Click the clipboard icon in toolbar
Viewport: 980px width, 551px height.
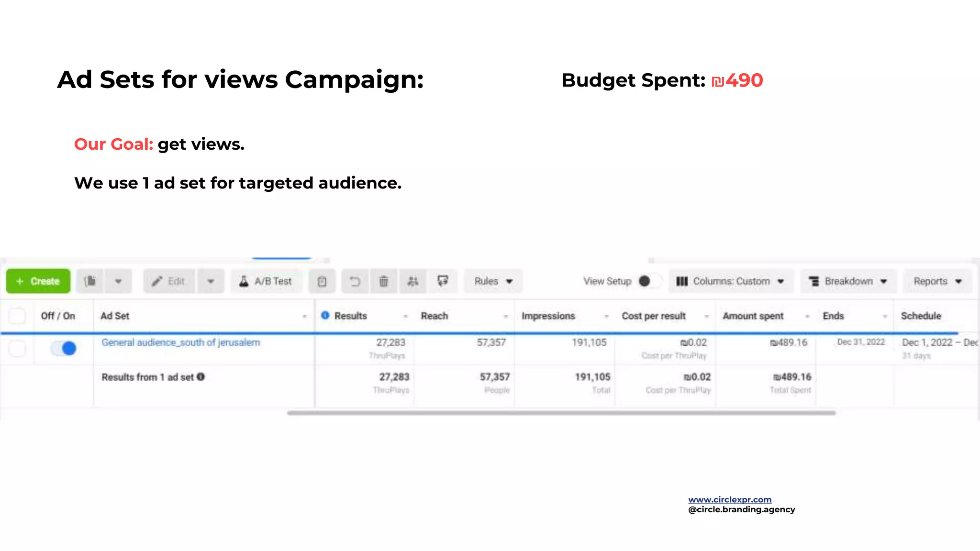click(322, 281)
